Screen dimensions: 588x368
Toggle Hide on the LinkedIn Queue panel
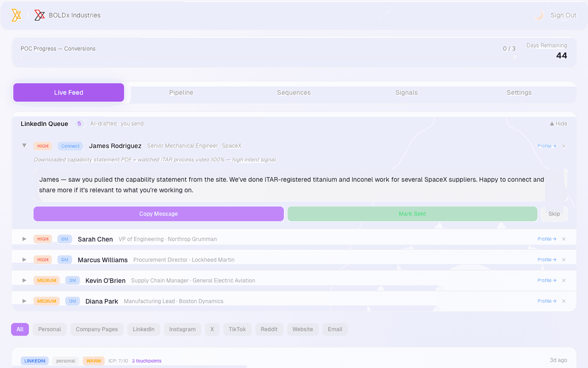[558, 123]
